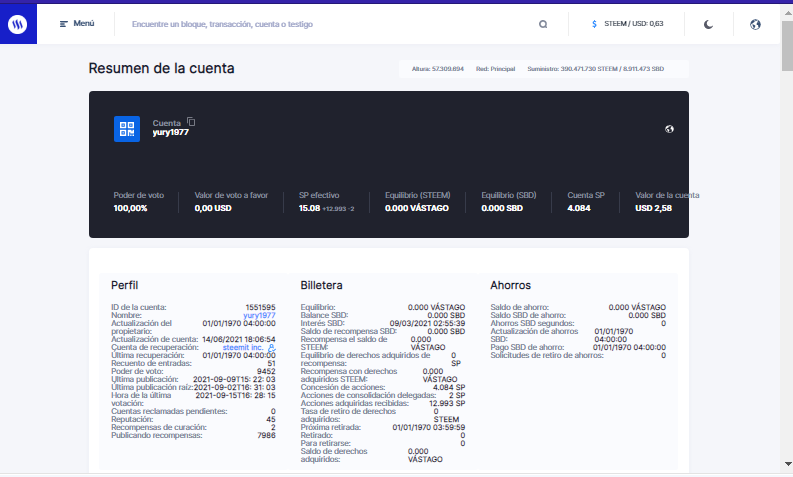The image size is (793, 477).
Task: Select the Interés SBD date 09/03/2021 02:55:39
Action: click(427, 323)
